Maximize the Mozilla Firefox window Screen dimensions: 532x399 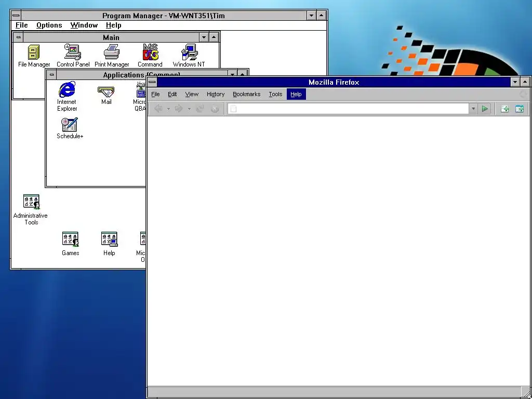coord(525,82)
